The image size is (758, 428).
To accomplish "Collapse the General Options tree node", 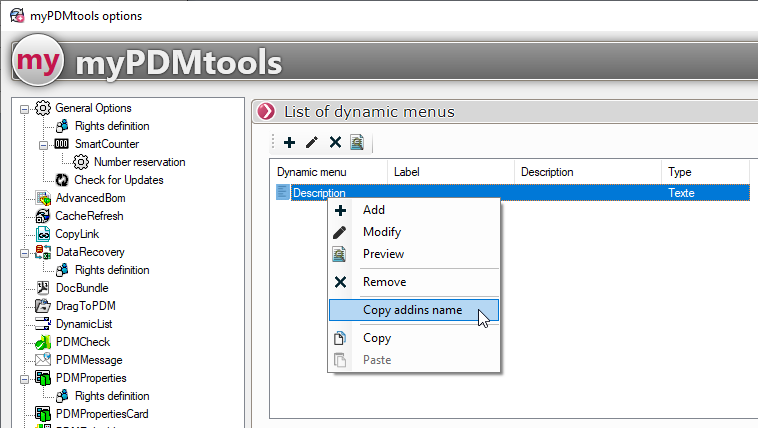I will (24, 108).
